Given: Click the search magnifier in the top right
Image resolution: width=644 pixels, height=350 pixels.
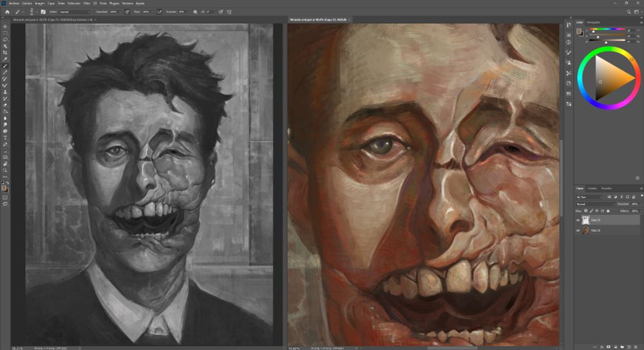Looking at the screenshot, I should pos(629,12).
